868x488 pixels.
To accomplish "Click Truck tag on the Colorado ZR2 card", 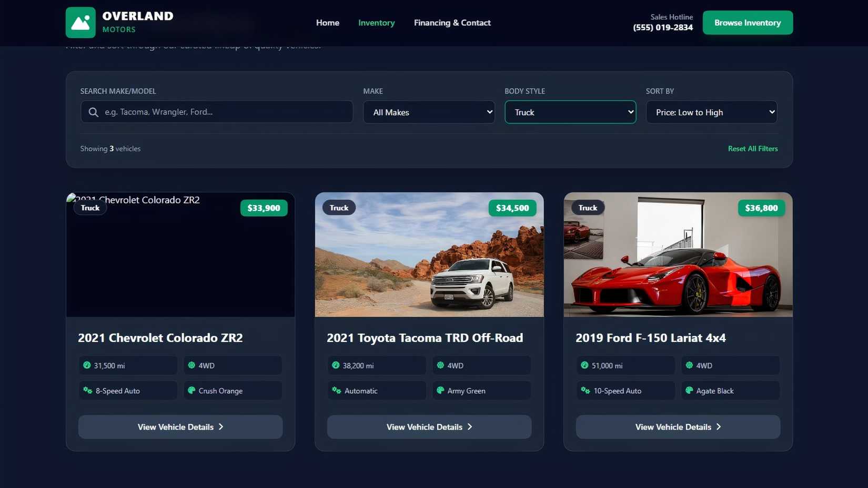I will click(90, 208).
